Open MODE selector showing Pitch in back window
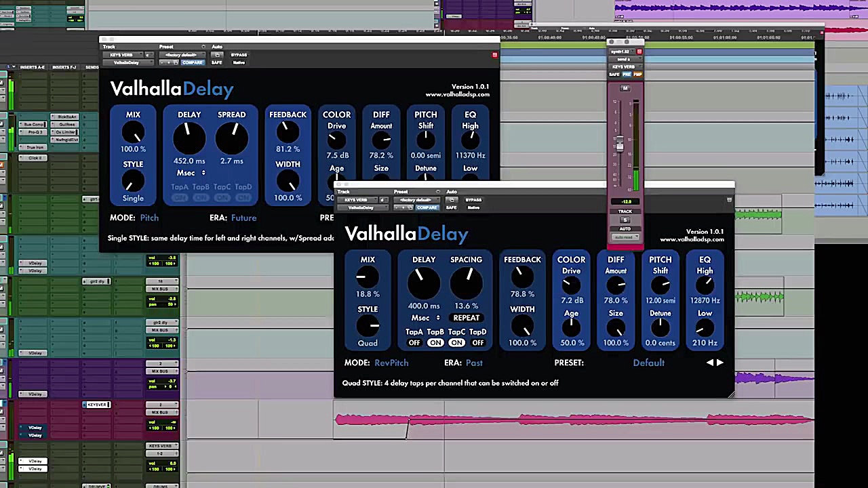The width and height of the screenshot is (868, 488). click(149, 218)
